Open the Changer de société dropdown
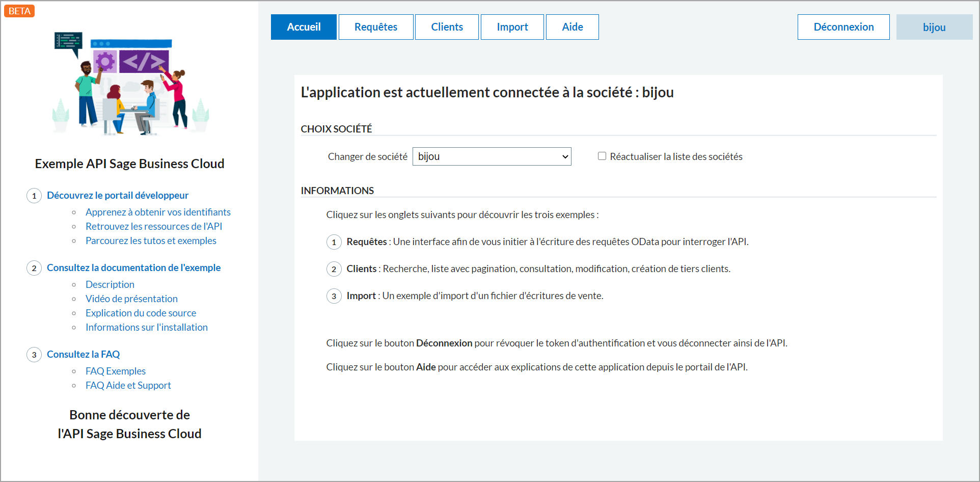This screenshot has width=980, height=482. point(492,156)
